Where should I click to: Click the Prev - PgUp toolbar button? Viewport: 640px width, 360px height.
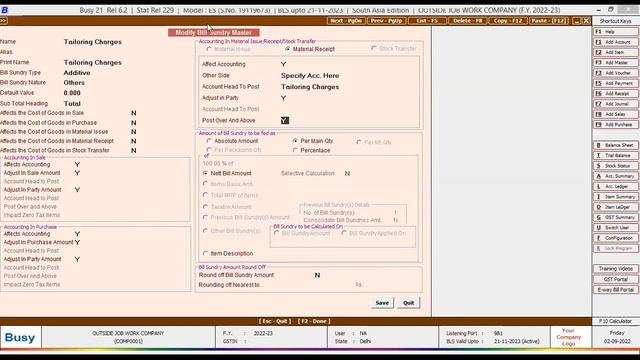(x=386, y=21)
